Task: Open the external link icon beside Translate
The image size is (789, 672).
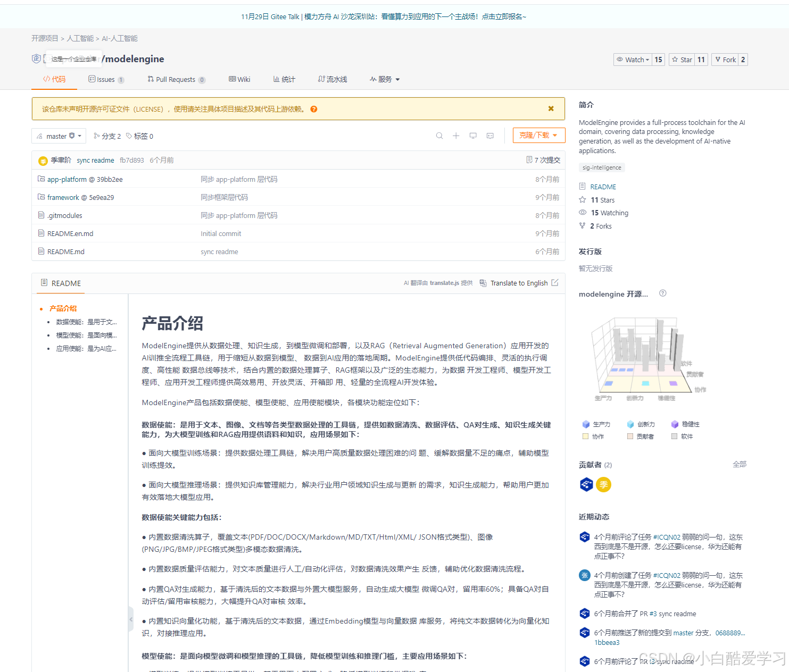Action: tap(555, 283)
